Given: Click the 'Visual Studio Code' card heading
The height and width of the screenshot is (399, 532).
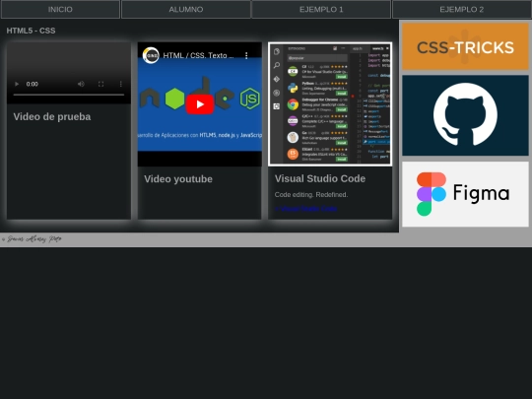Looking at the screenshot, I should [320, 178].
